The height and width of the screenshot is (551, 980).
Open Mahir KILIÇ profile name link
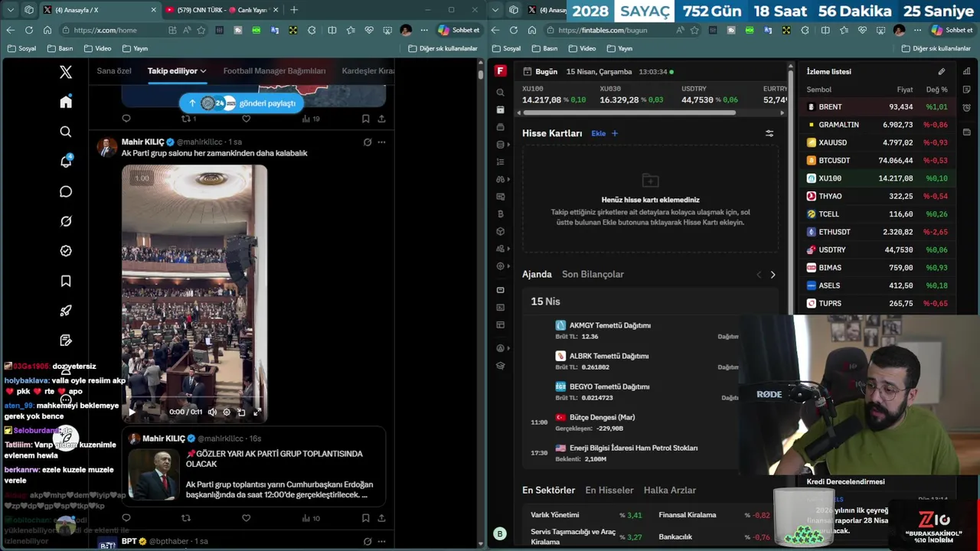point(142,142)
